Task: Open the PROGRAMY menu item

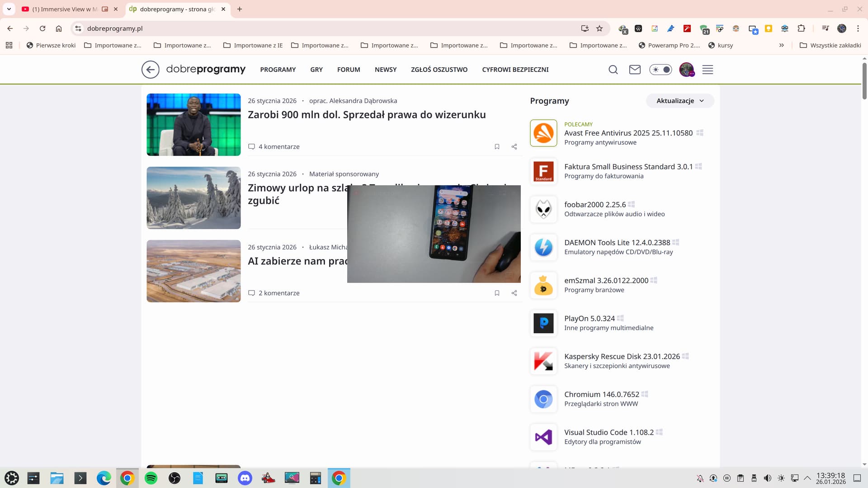Action: (278, 70)
